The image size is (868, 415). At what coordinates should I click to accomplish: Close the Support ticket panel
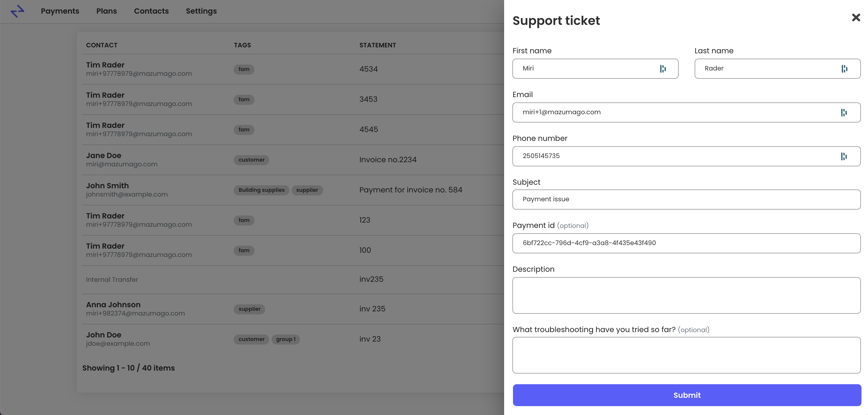[x=856, y=17]
